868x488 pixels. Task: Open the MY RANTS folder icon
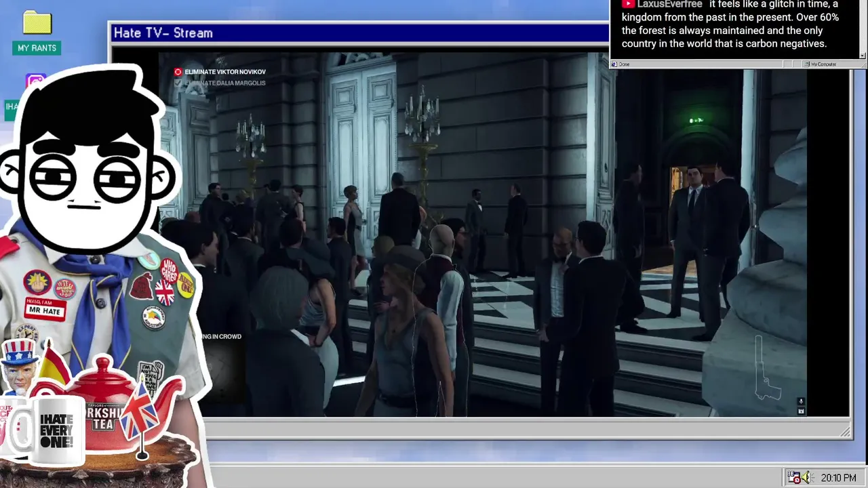(x=37, y=22)
